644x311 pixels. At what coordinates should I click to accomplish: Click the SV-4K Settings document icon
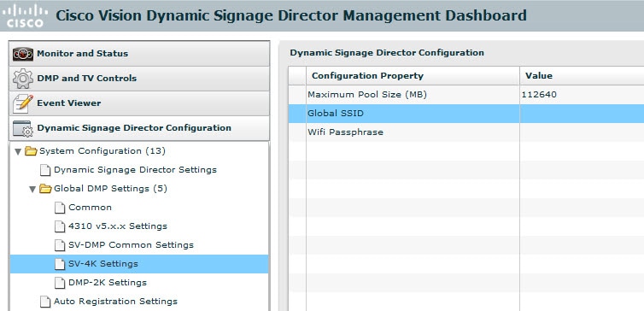(60, 264)
